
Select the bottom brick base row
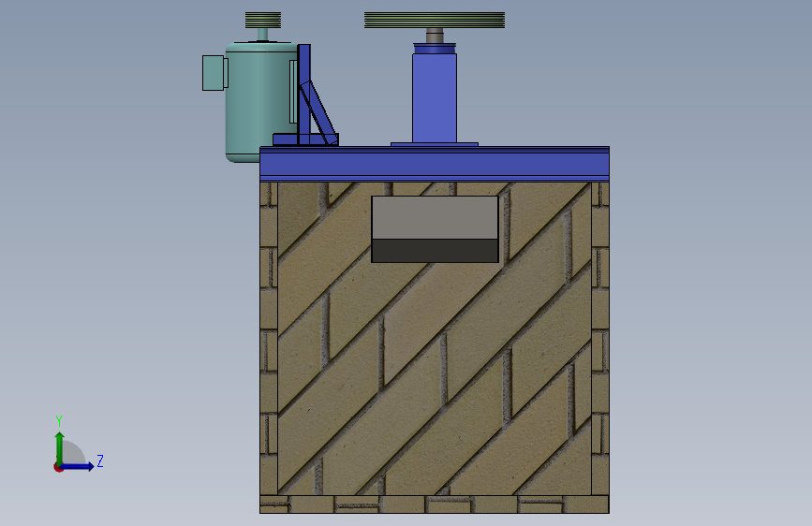point(435,504)
